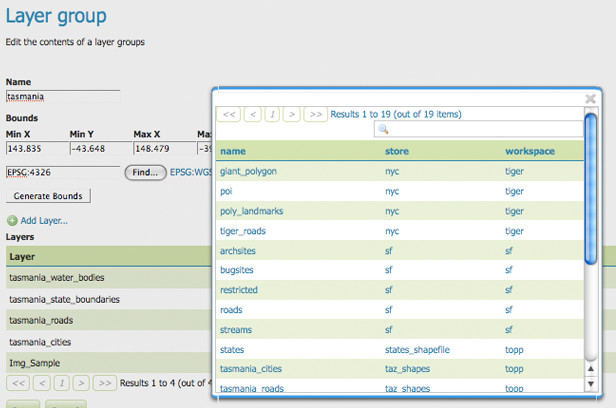Go to last page in popup pager
616x408 pixels.
click(x=316, y=114)
